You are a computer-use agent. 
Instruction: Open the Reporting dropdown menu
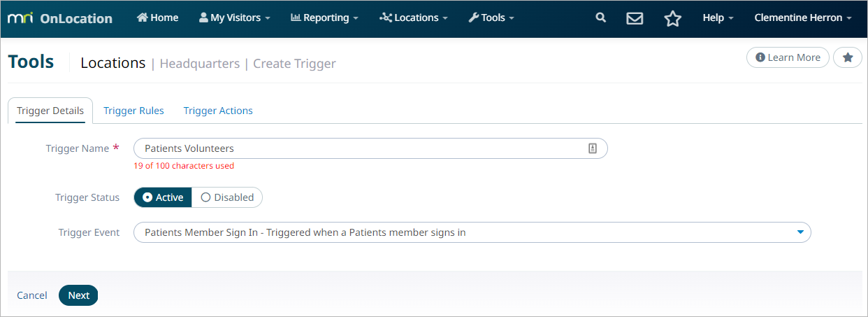[324, 17]
